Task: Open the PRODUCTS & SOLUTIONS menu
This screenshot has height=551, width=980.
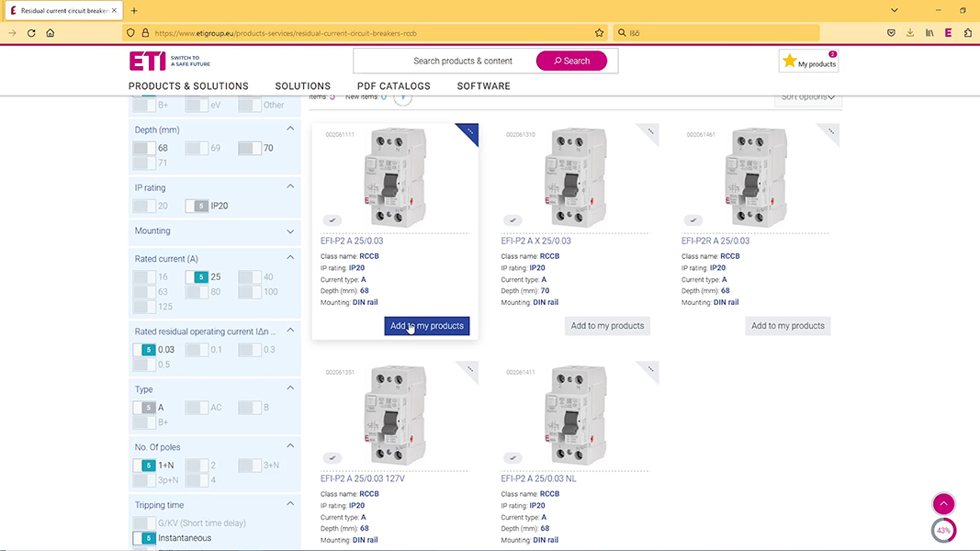Action: 188,86
